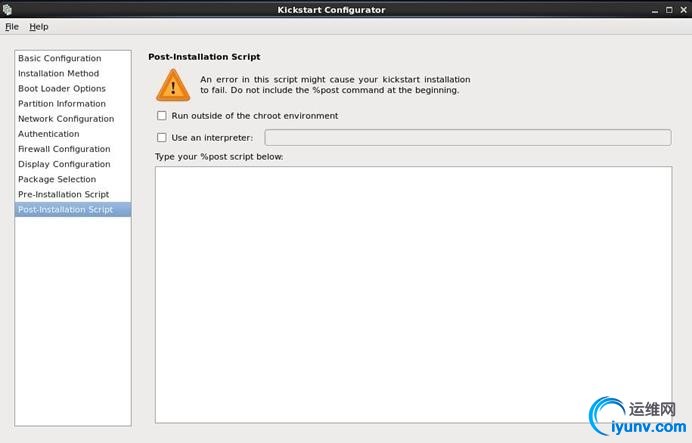Screen dimensions: 692x443
Task: Maximize the Kickstart Configurator window
Action: 669,10
